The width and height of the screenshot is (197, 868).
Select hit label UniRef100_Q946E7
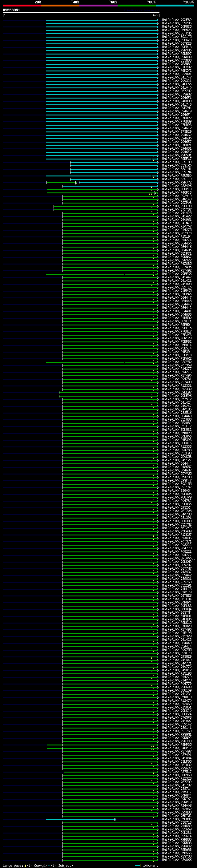tap(177, 142)
